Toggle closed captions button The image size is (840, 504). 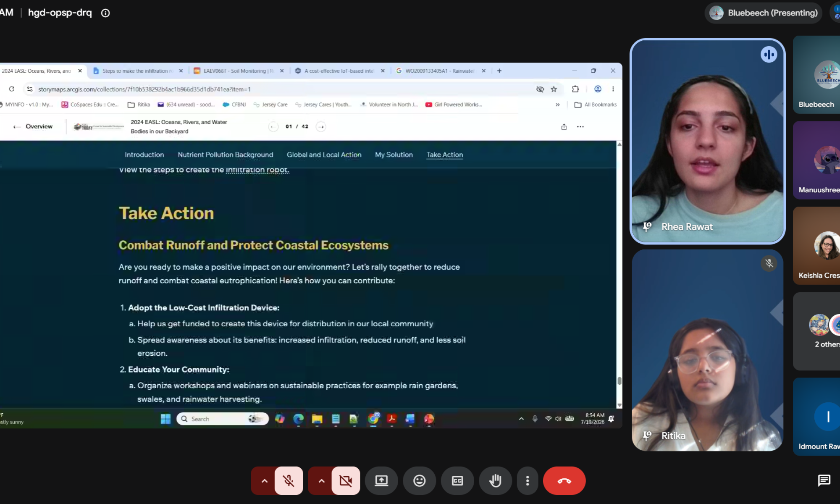click(457, 480)
